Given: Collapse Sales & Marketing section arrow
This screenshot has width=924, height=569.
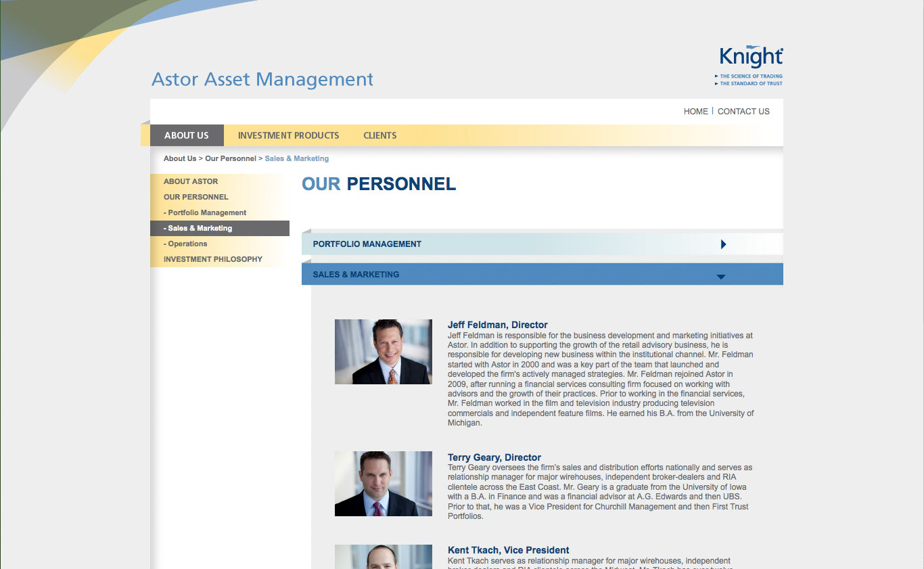Looking at the screenshot, I should click(720, 276).
